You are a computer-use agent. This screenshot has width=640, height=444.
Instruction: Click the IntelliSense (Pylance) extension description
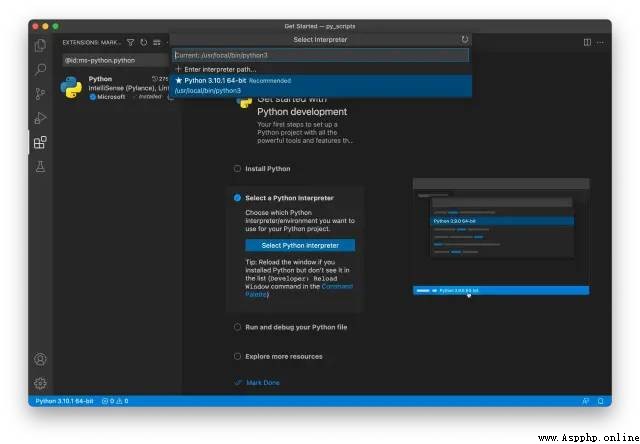129,88
